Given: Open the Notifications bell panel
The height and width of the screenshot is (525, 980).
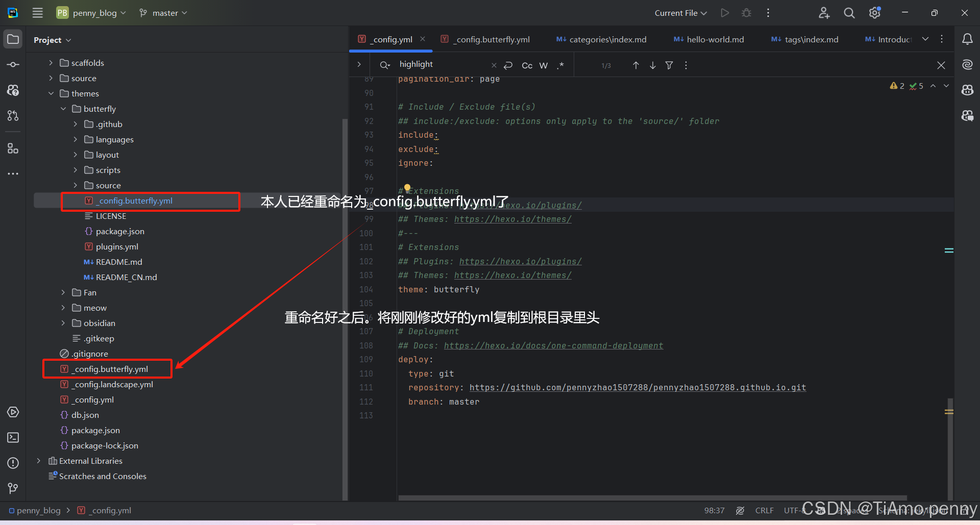Looking at the screenshot, I should [x=967, y=39].
